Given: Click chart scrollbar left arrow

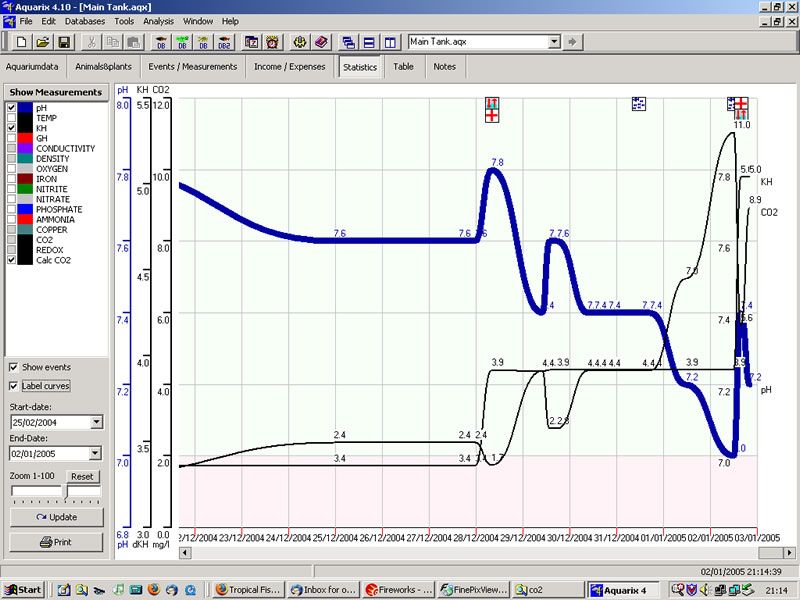Looking at the screenshot, I should [x=185, y=553].
